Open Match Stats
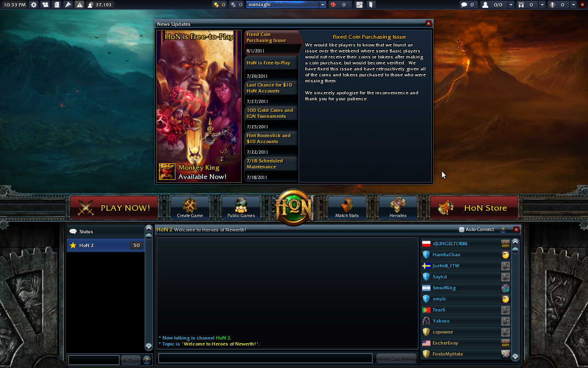This screenshot has width=588, height=368. (347, 208)
